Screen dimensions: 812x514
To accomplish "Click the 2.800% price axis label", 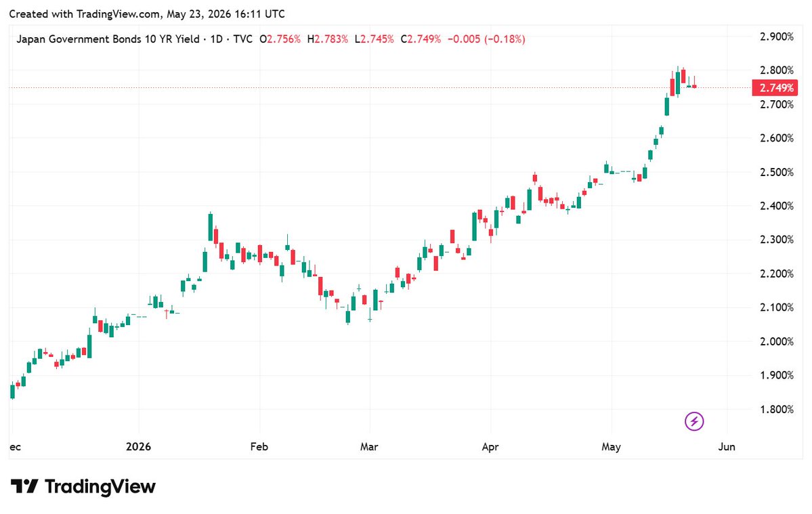I will coord(777,70).
